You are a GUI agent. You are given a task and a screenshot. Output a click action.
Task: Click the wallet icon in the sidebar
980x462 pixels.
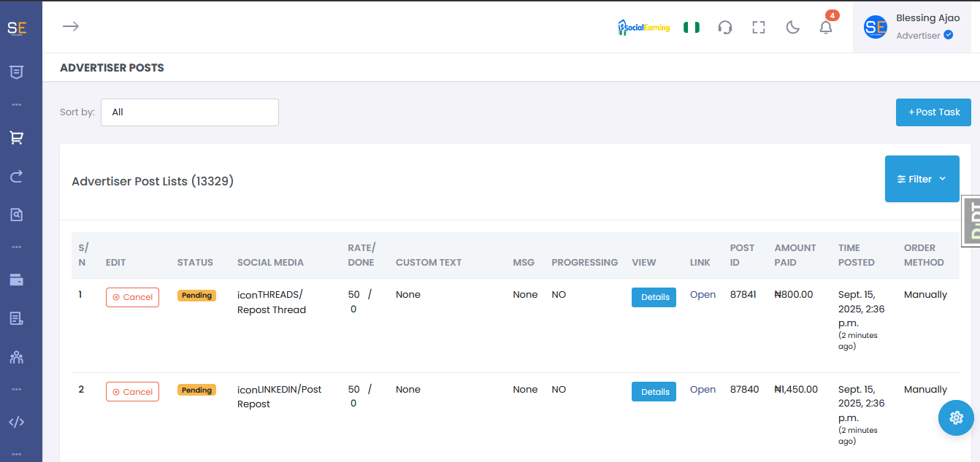pyautogui.click(x=16, y=280)
